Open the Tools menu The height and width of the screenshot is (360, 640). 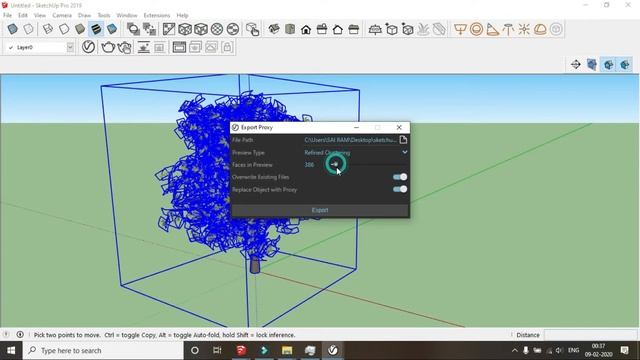[x=104, y=15]
